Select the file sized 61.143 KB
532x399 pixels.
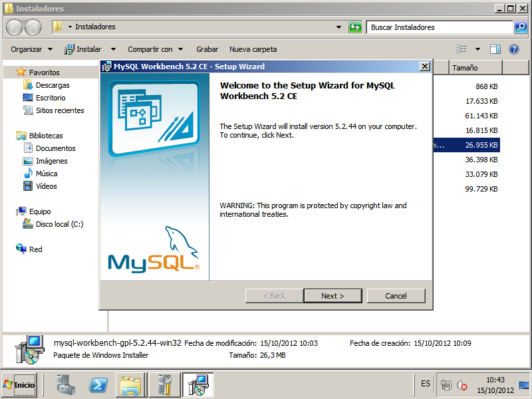point(481,116)
